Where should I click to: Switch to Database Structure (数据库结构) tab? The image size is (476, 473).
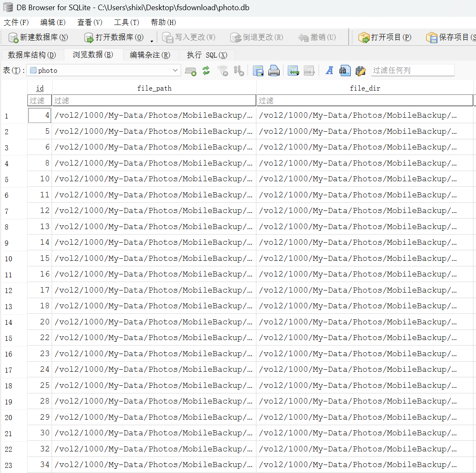[x=32, y=55]
